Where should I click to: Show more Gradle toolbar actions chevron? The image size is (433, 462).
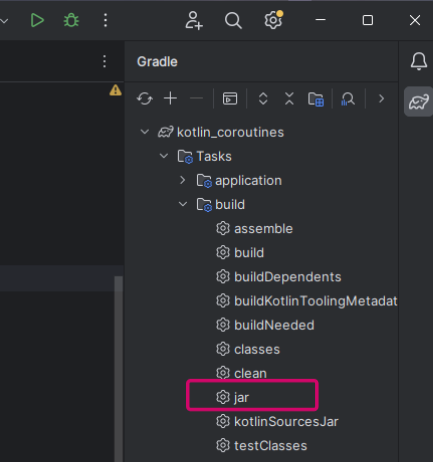click(x=381, y=99)
